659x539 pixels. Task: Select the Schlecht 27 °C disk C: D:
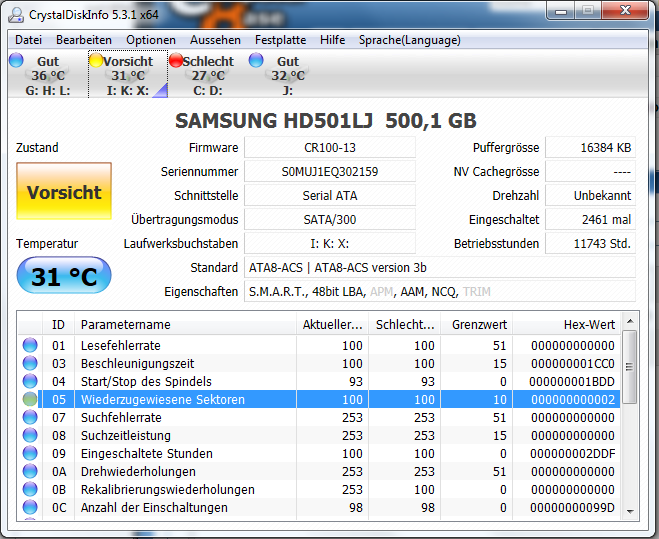pyautogui.click(x=208, y=75)
